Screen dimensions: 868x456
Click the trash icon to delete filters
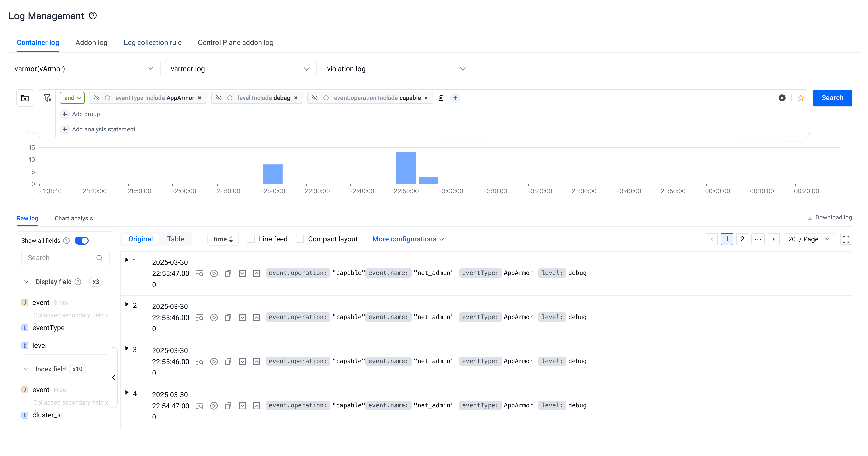441,98
